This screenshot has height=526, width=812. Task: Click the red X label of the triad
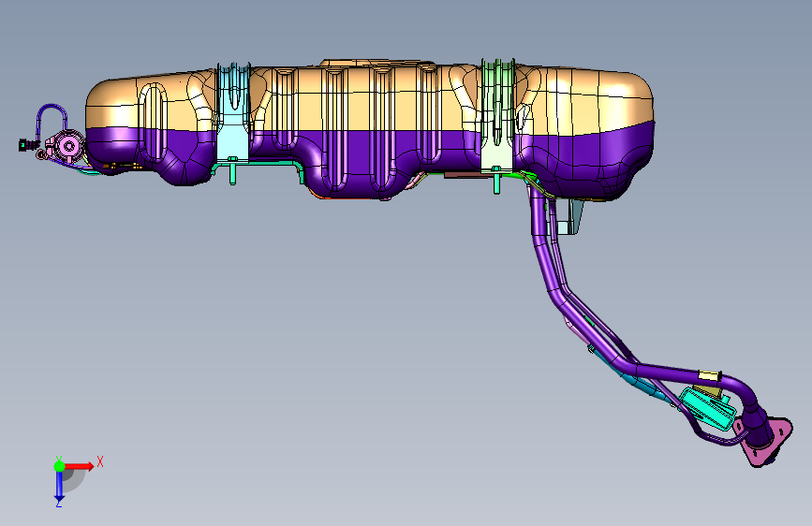100,461
